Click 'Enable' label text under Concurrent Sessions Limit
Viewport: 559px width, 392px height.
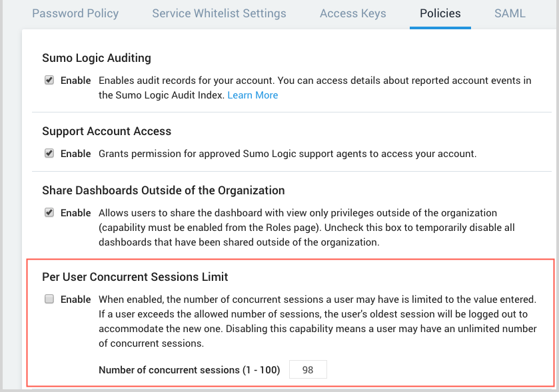tap(75, 299)
